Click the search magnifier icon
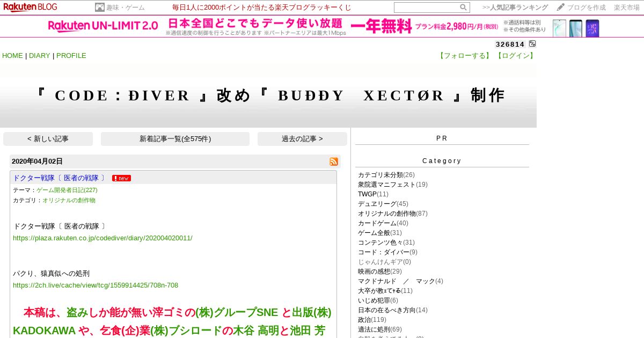The image size is (644, 338). point(463,8)
